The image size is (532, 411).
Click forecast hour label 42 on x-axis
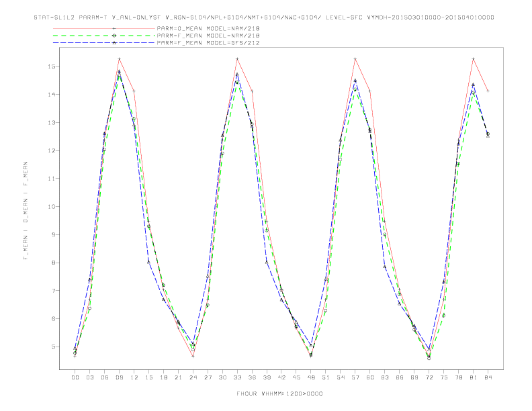pyautogui.click(x=281, y=377)
